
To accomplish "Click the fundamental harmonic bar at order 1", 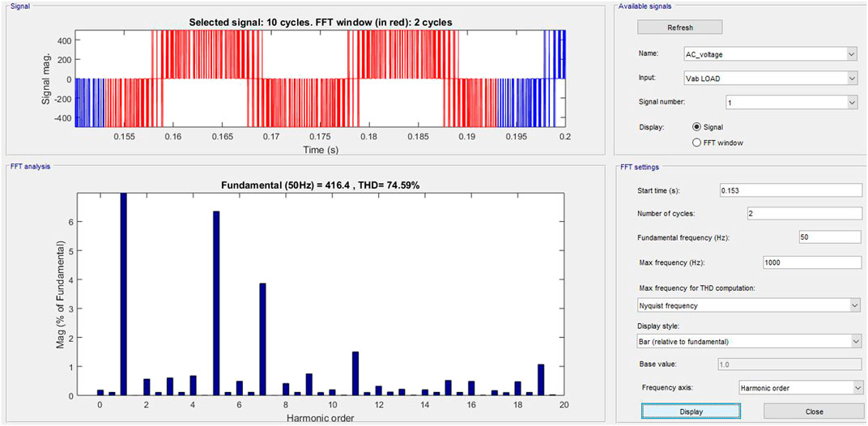I will 123,294.
